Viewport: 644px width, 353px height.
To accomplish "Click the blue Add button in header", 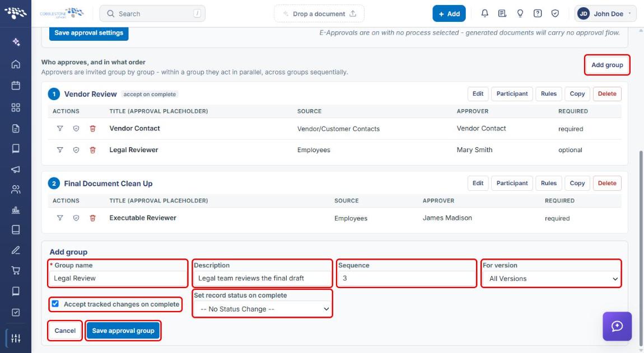I will (449, 13).
